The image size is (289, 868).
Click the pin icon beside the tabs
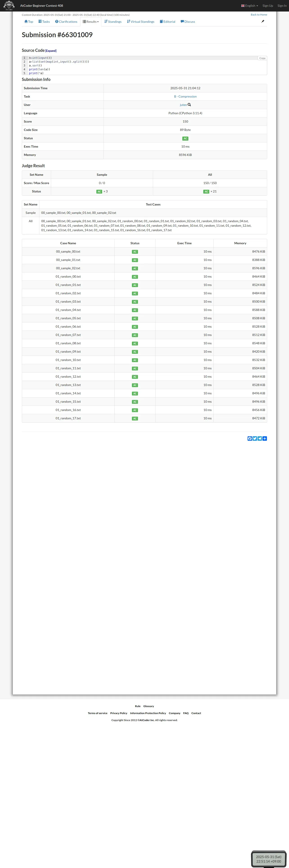click(x=263, y=21)
